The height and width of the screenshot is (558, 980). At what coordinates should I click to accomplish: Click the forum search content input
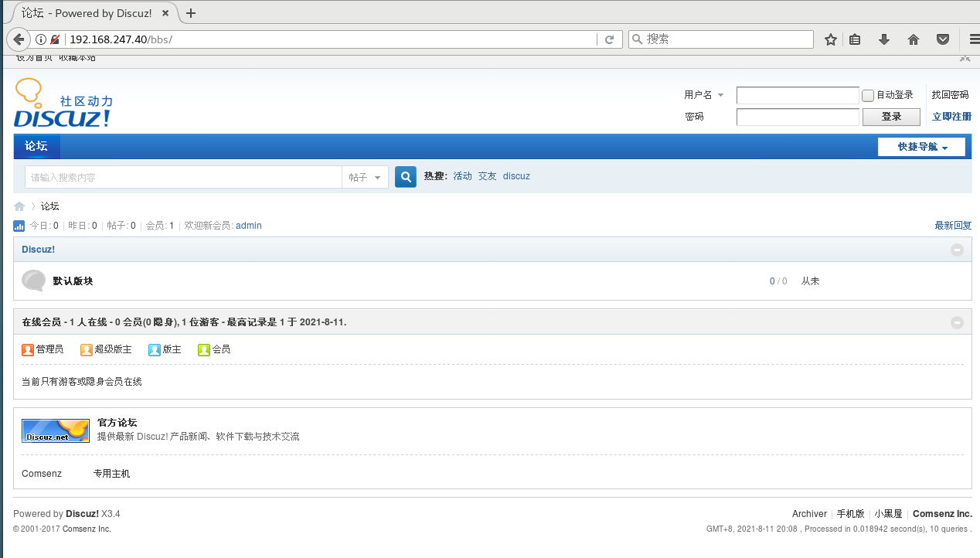click(x=183, y=177)
